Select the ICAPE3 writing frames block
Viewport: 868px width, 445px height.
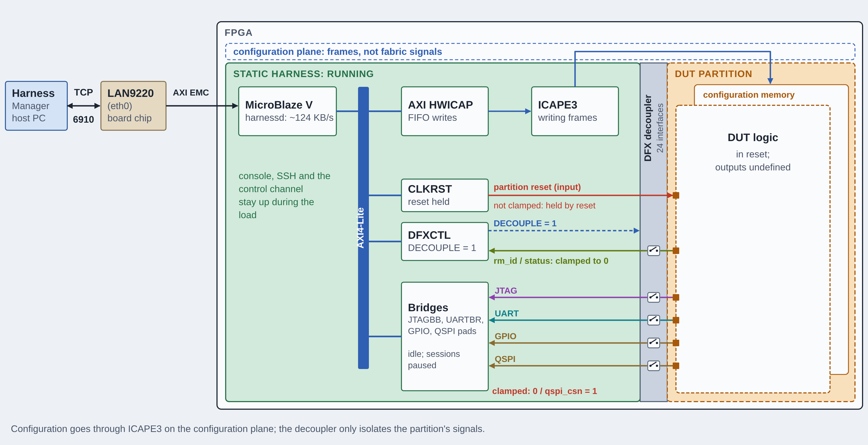tap(575, 111)
